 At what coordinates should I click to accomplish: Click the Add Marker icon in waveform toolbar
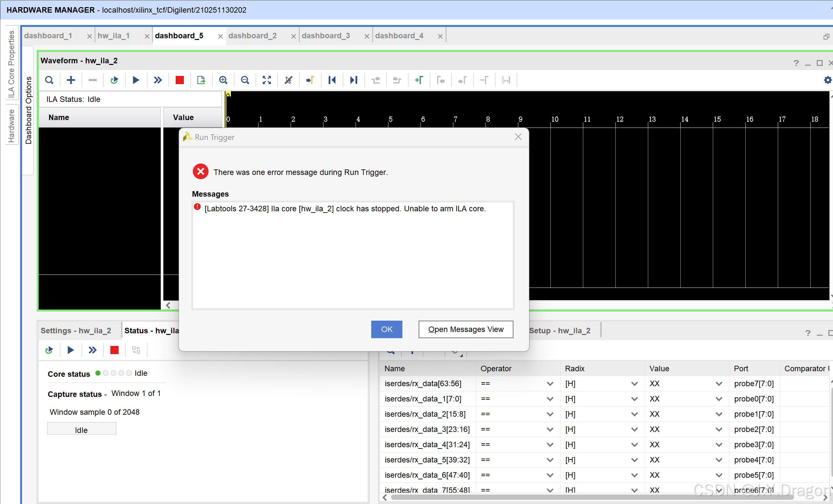pyautogui.click(x=419, y=80)
